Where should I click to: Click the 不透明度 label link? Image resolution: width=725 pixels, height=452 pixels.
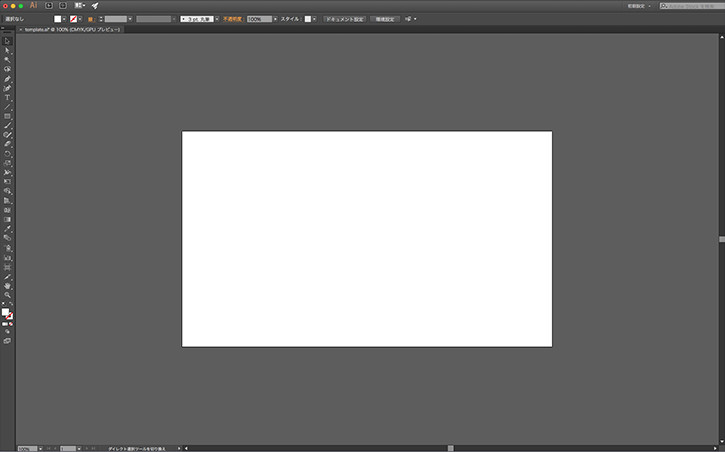click(233, 19)
